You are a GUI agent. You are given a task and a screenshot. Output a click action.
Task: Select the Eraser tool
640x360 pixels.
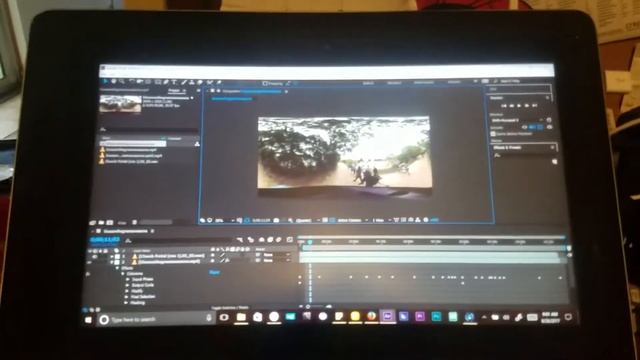tap(200, 82)
